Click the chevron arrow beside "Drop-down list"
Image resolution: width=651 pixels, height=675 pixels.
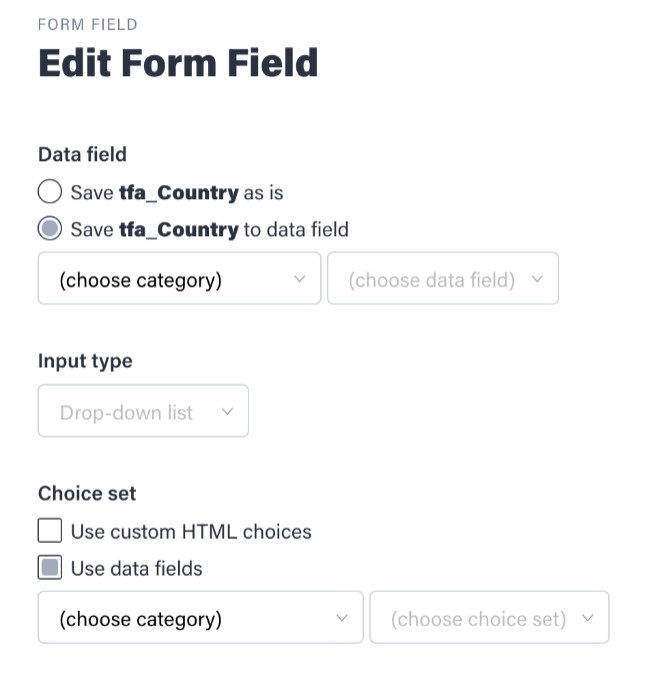(x=227, y=411)
